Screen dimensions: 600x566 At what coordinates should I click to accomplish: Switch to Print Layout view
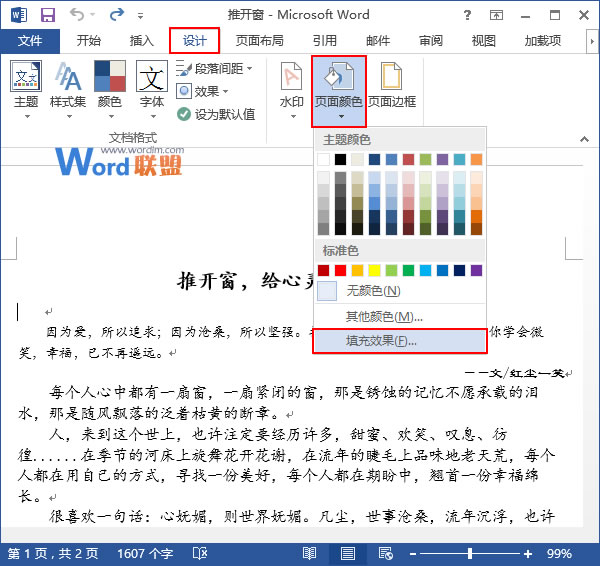pos(347,554)
